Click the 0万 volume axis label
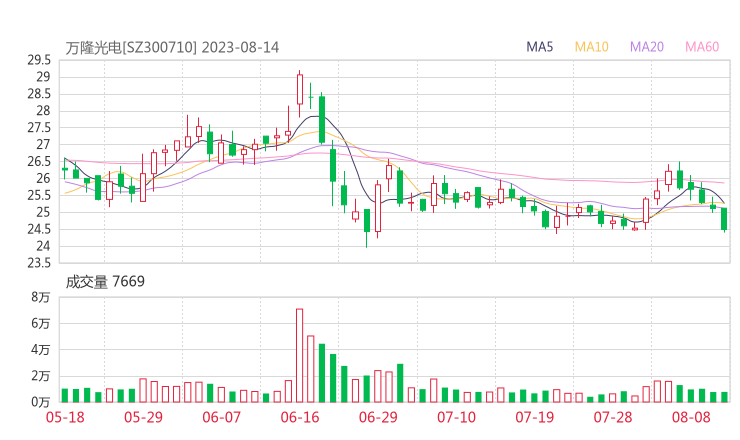 [x=41, y=402]
